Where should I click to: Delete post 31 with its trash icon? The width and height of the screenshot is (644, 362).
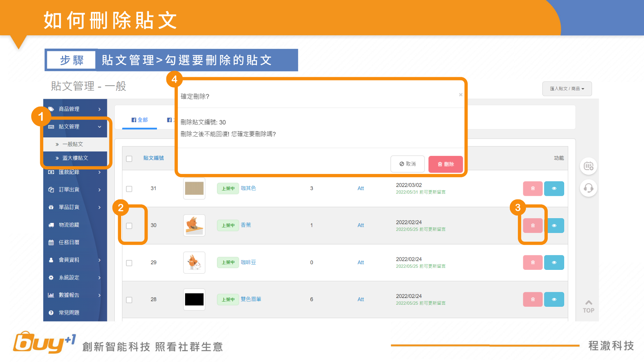coord(533,188)
